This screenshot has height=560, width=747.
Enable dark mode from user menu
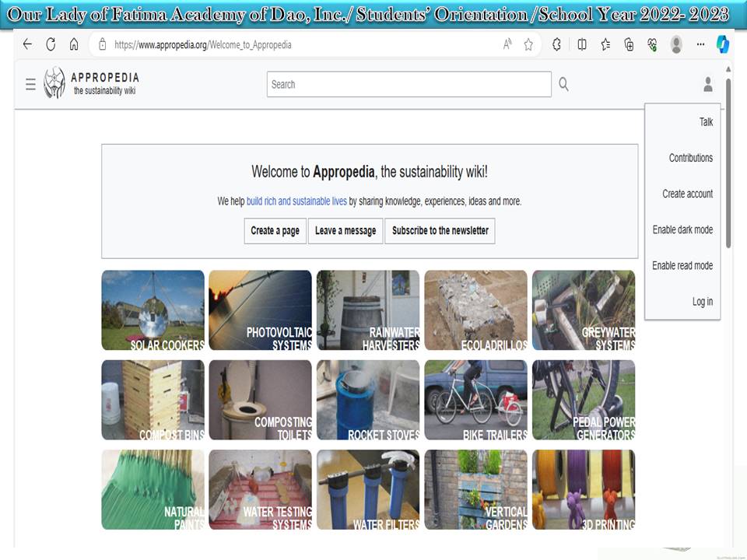682,229
